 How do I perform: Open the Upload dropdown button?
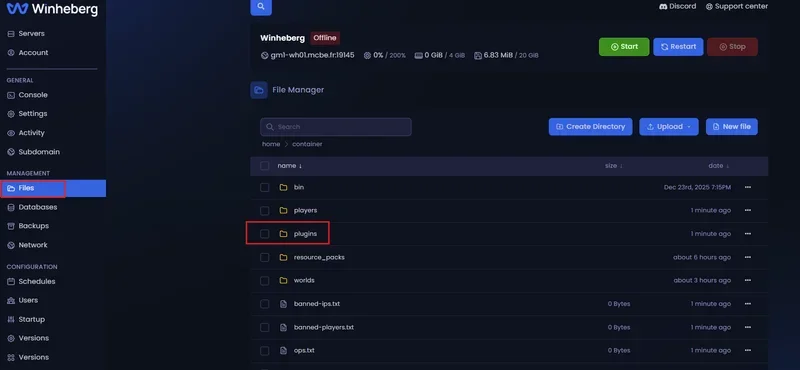pos(668,127)
